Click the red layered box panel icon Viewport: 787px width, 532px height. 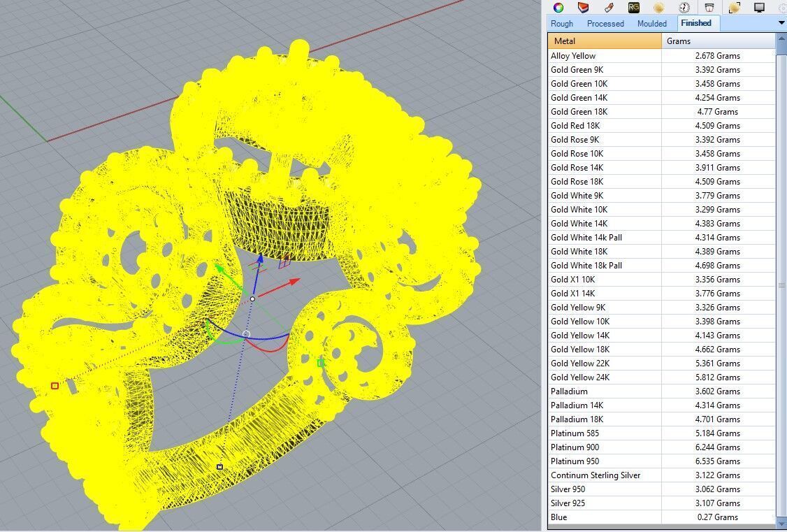(x=583, y=7)
